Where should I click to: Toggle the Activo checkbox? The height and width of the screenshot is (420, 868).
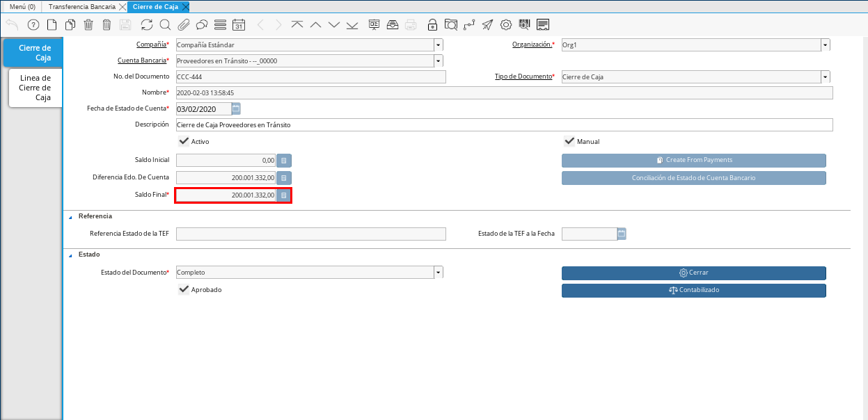184,141
